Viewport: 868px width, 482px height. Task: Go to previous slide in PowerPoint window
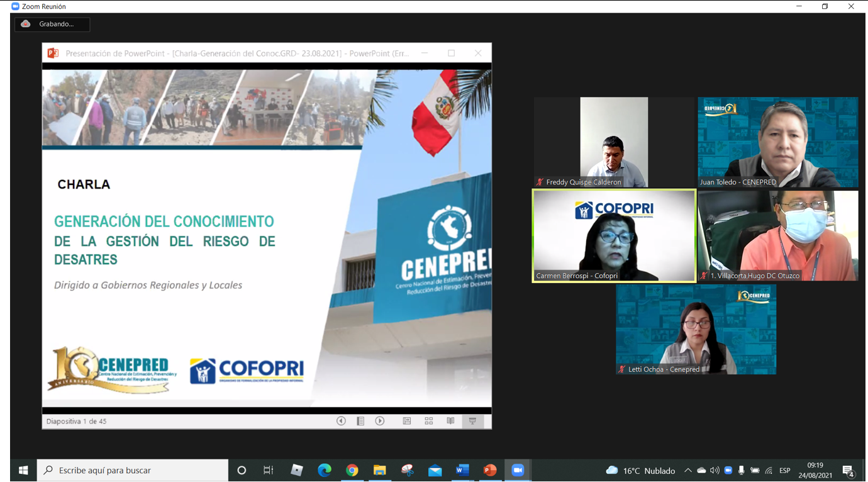[341, 421]
